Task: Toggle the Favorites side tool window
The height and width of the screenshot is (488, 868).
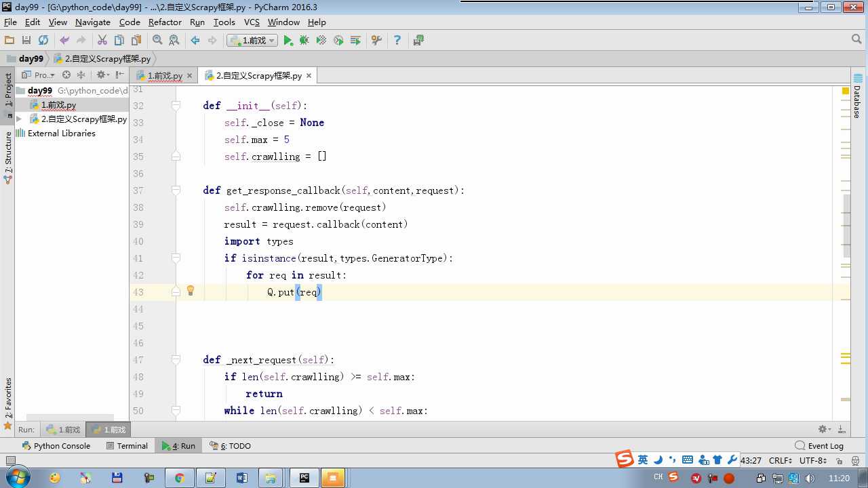Action: tap(8, 404)
